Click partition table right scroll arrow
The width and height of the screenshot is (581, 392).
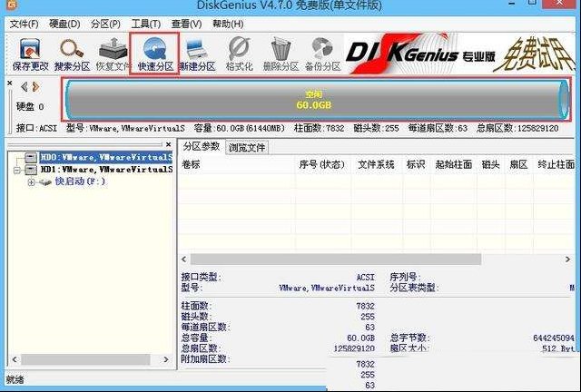(x=567, y=259)
